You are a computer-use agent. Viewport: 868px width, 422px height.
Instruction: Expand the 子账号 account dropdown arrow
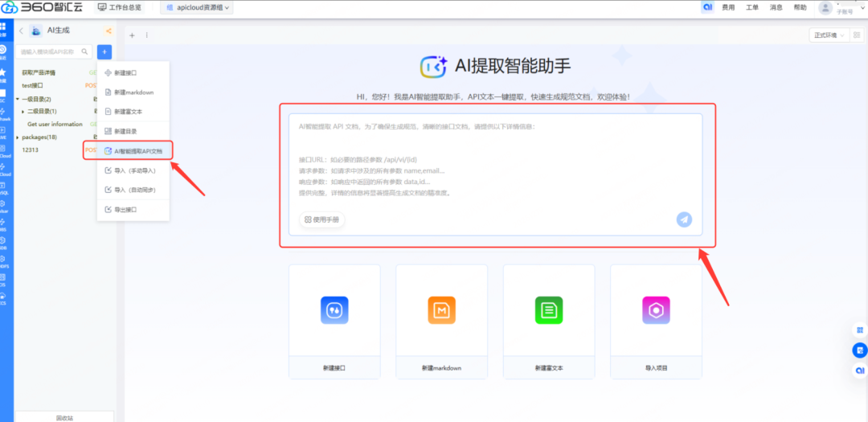[x=863, y=8]
